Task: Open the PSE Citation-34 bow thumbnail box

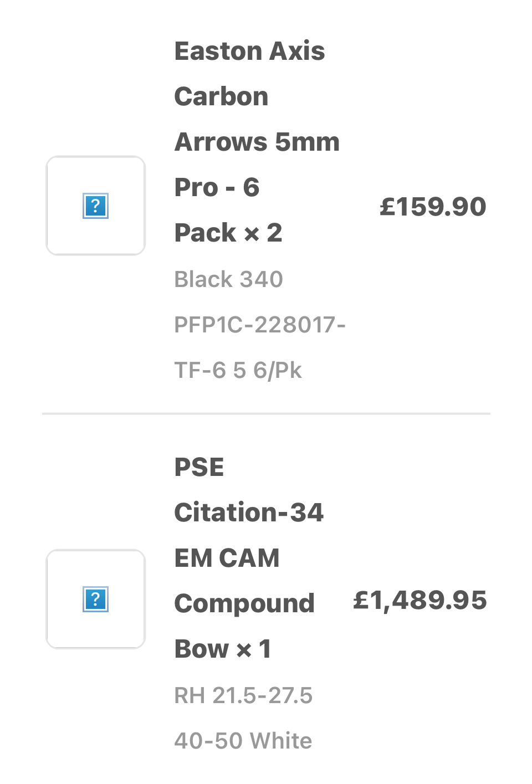Action: [95, 599]
